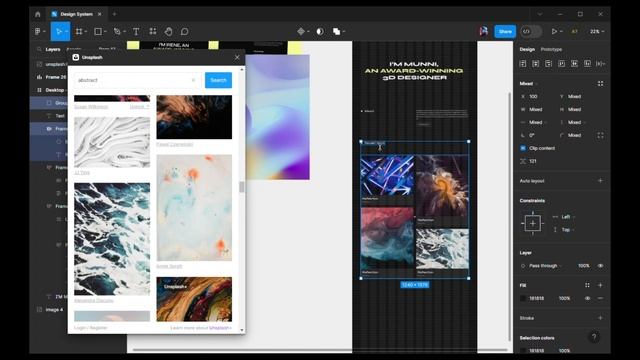Open the Pass through blend mode dropdown
This screenshot has height=360, width=640.
point(545,266)
